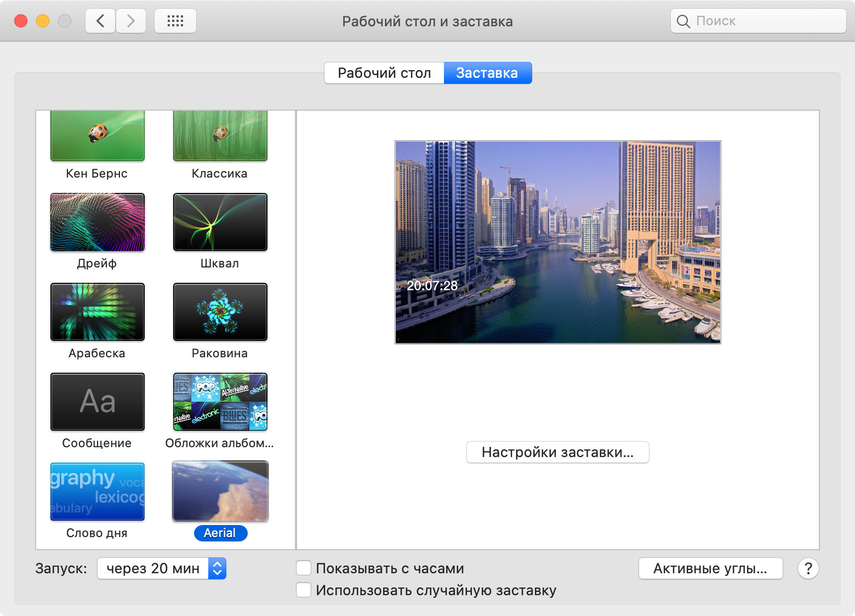Open Настройки заставки options
Viewport: 855px width, 616px height.
[557, 452]
